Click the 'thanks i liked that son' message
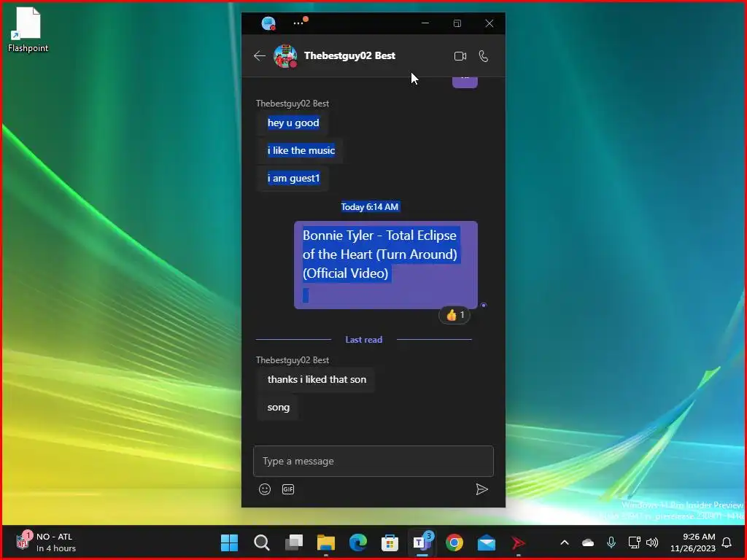Image resolution: width=747 pixels, height=560 pixels. click(x=317, y=379)
